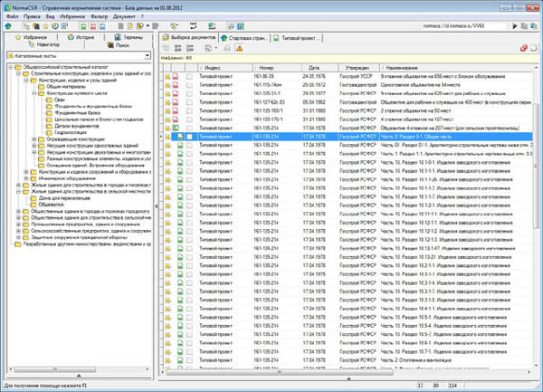Screen dimensions: 543x392
Task: Click the navigator tree icon in the main toolbar
Action: (x=26, y=26)
